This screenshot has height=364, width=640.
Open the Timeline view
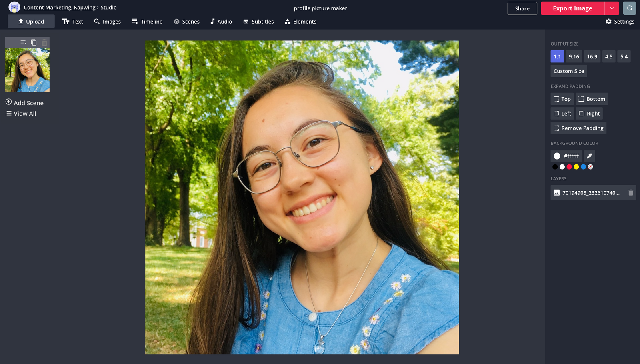point(147,22)
